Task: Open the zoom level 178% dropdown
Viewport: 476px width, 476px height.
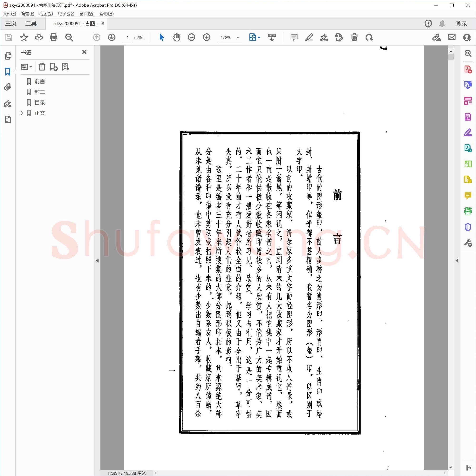Action: 237,37
